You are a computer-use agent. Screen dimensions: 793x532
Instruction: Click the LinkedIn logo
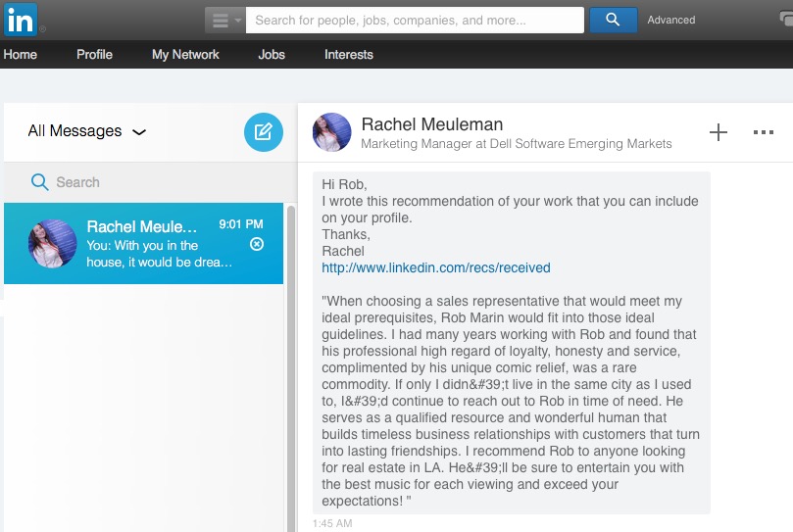pos(21,20)
